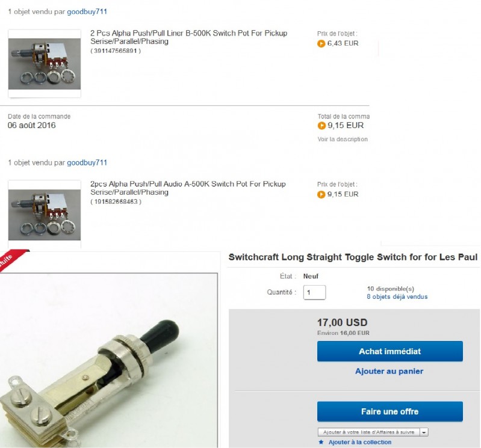Click Ajouter à la collection link
The image size is (481, 448).
(x=360, y=442)
